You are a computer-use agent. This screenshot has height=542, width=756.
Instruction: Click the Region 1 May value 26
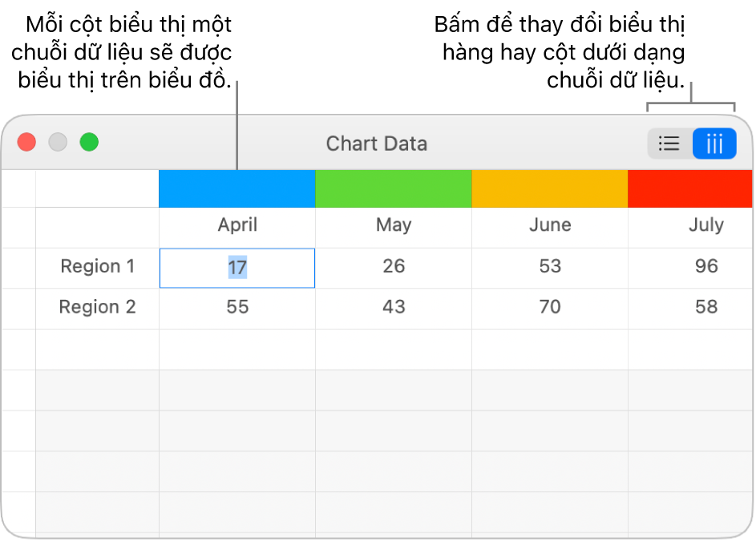tap(394, 266)
